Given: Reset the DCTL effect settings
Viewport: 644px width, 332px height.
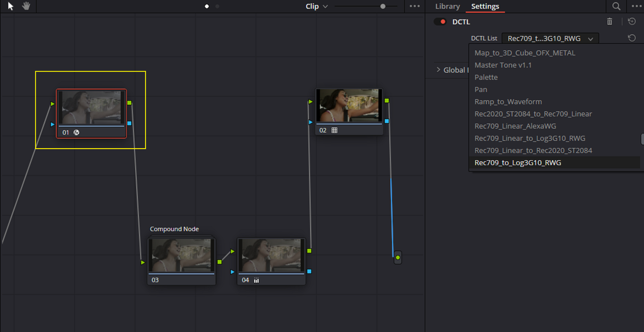Looking at the screenshot, I should [632, 22].
